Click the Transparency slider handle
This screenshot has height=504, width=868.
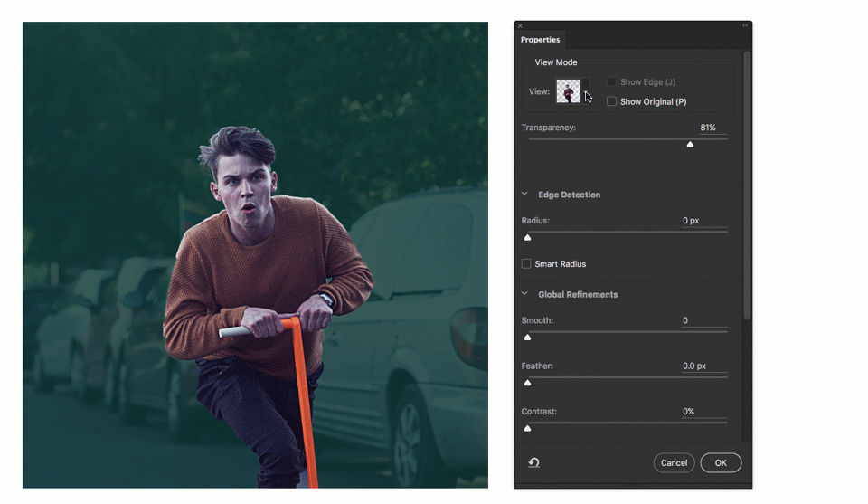tap(690, 145)
